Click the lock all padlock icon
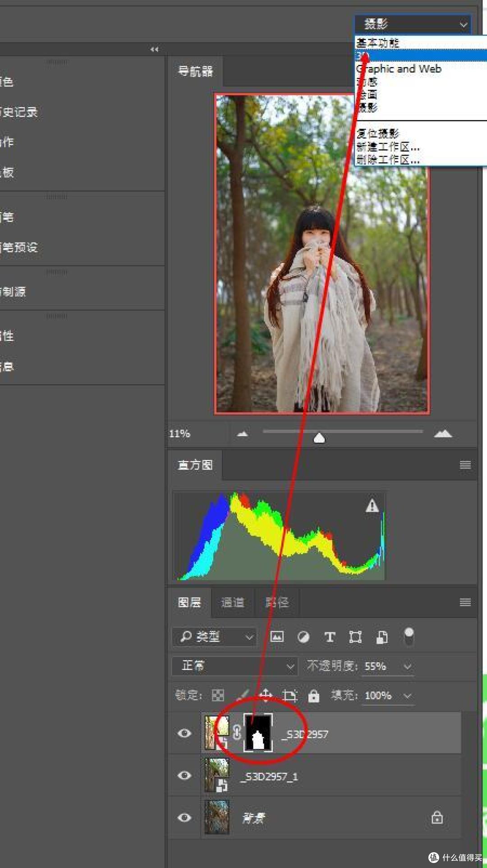This screenshot has width=487, height=868. [314, 696]
